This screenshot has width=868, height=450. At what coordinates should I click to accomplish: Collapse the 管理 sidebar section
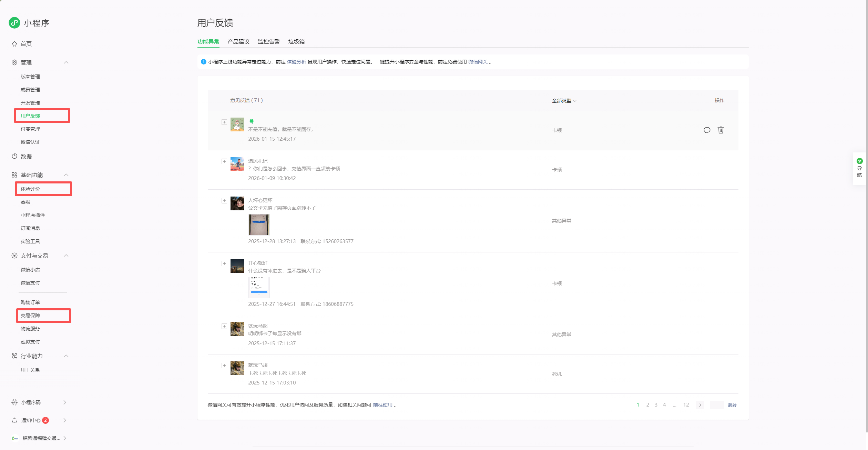(66, 62)
